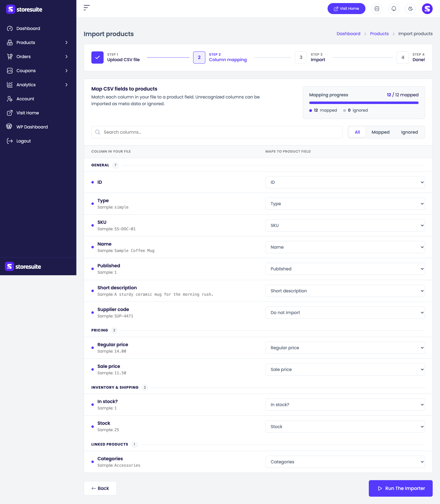Open the Short description mapping dropdown
Image resolution: width=440 pixels, height=504 pixels.
345,291
